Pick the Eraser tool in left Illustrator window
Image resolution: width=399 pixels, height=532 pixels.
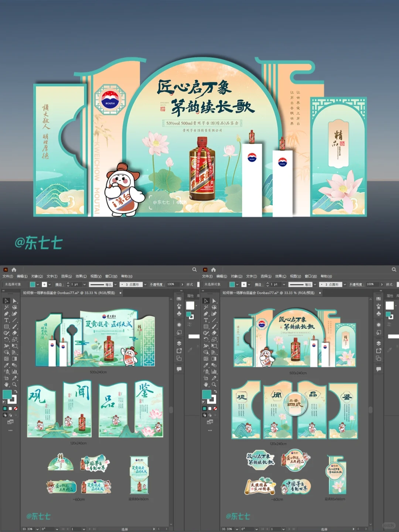pos(15,333)
